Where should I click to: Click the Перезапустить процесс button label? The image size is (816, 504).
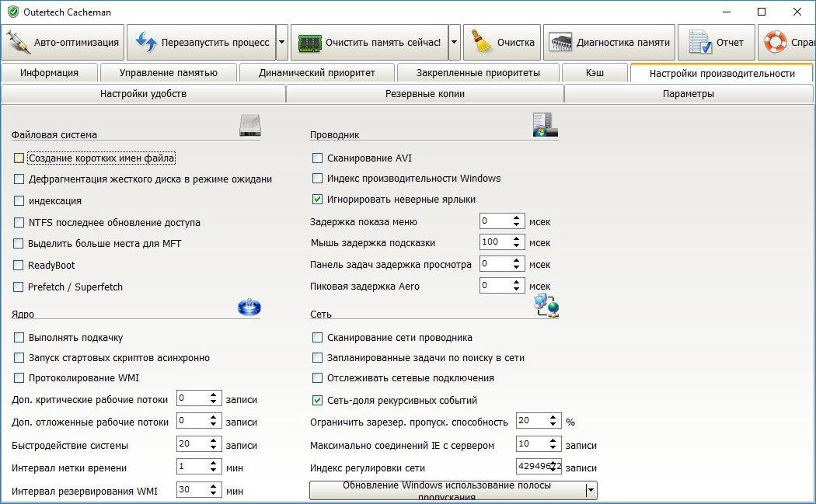(x=215, y=43)
